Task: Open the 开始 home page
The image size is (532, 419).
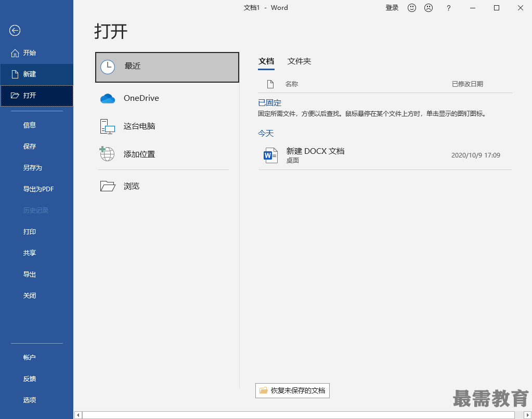Action: click(36, 53)
